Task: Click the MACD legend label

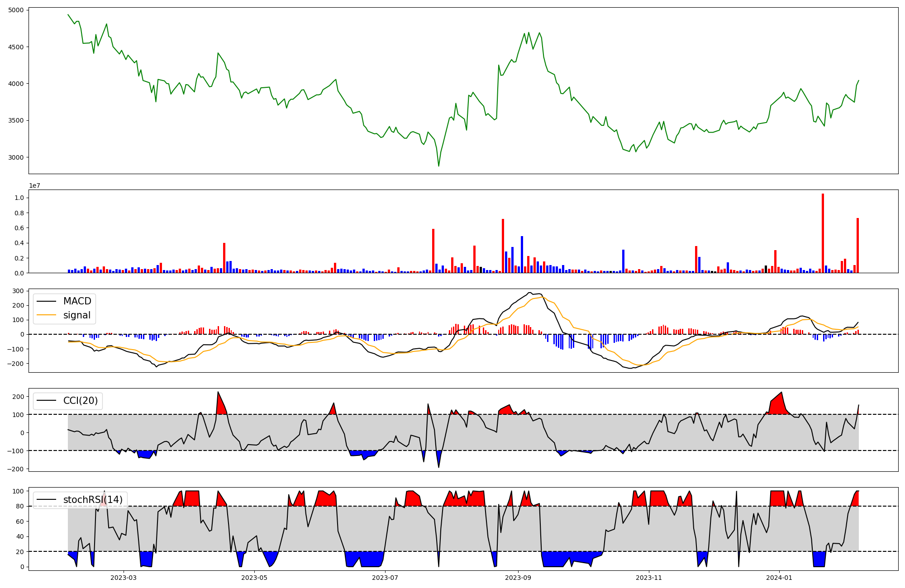Action: (x=77, y=301)
